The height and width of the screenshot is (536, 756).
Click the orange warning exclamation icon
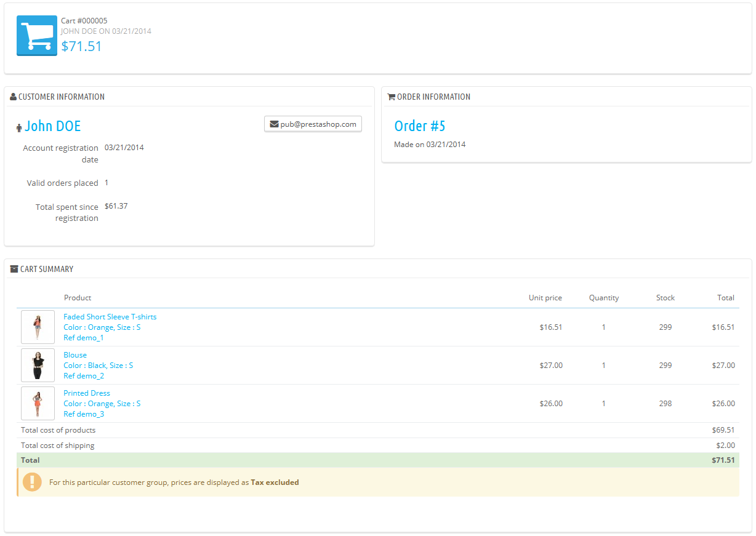point(32,482)
